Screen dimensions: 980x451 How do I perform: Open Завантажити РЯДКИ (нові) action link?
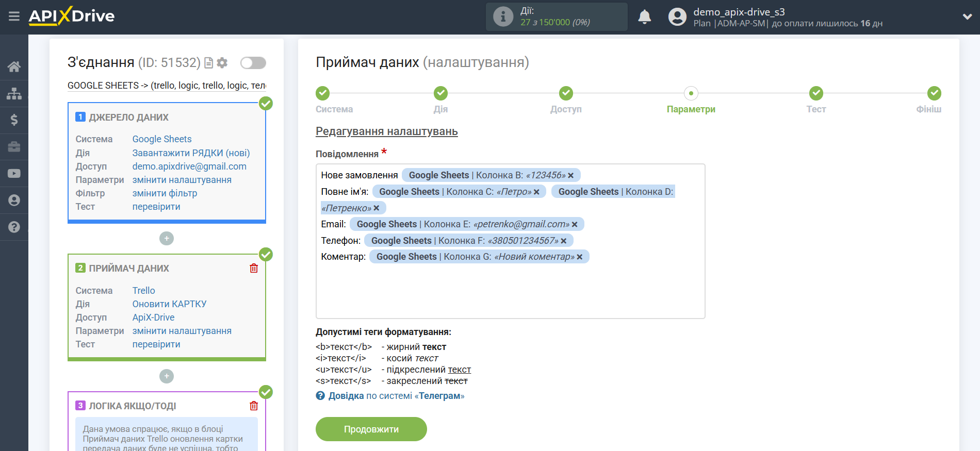[191, 153]
